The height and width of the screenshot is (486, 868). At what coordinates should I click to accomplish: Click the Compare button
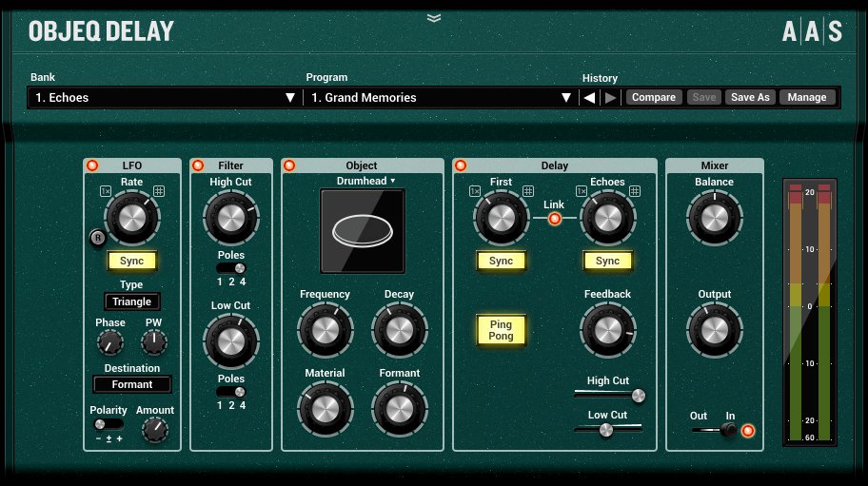[x=653, y=97]
